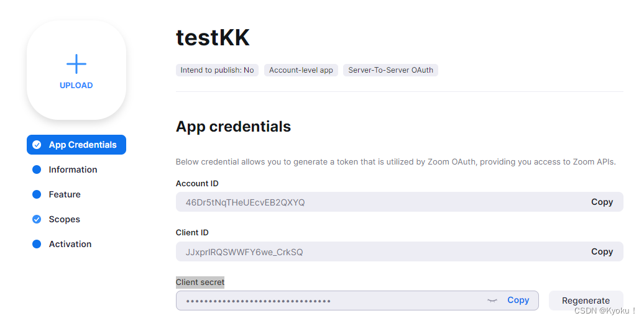Screen dimensions: 644x321
Task: Copy the Client secret
Action: pyautogui.click(x=518, y=300)
